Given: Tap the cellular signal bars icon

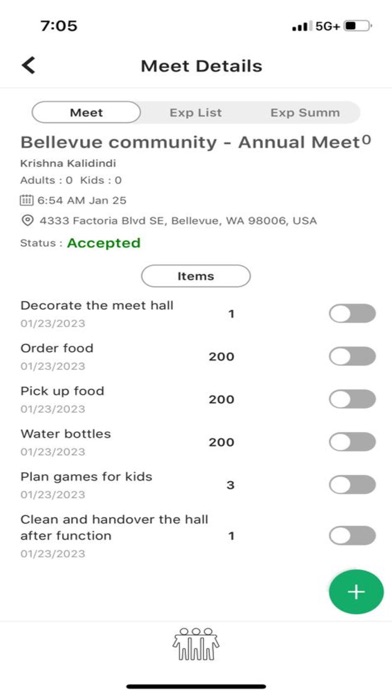Looking at the screenshot, I should pyautogui.click(x=302, y=27).
